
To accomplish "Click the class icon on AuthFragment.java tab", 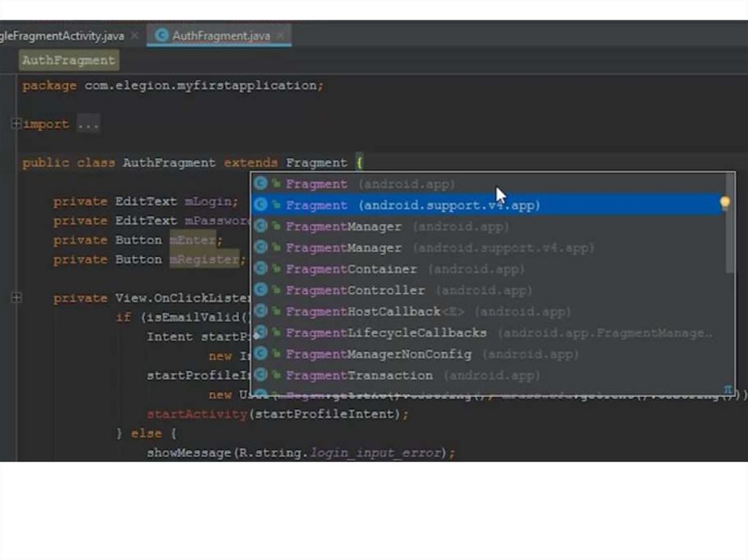I will pyautogui.click(x=161, y=35).
